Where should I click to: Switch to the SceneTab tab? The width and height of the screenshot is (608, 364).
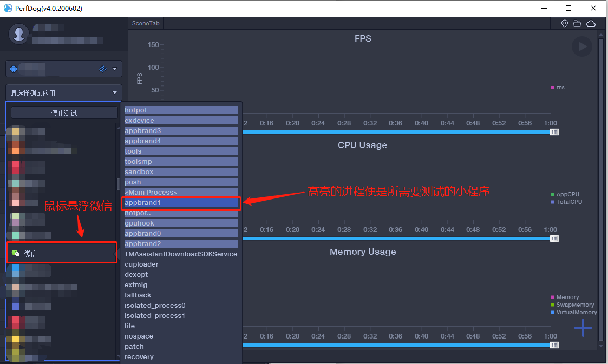click(146, 23)
